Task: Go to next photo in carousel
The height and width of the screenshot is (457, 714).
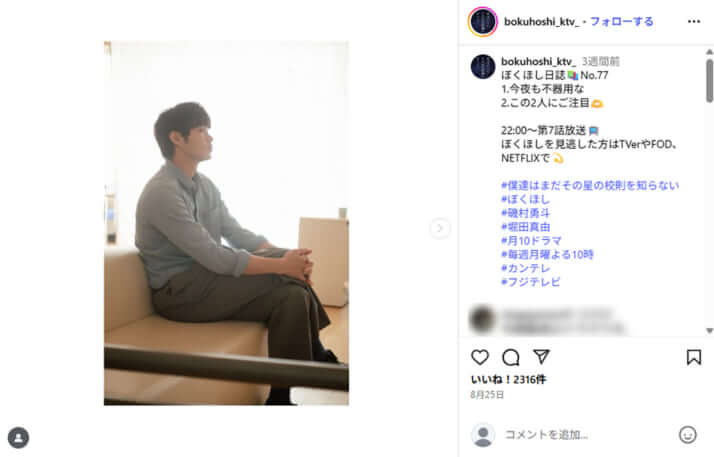Action: [x=439, y=228]
